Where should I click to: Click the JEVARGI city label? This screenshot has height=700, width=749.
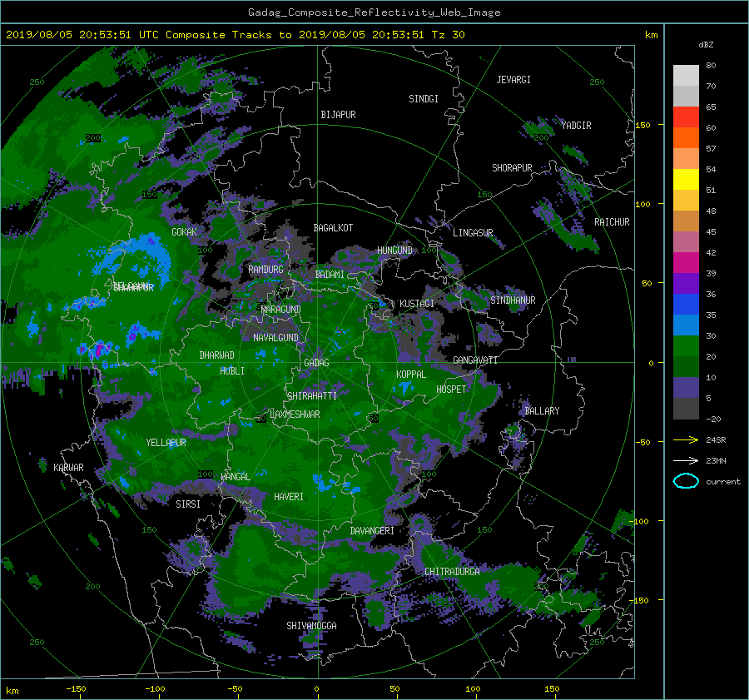click(513, 80)
